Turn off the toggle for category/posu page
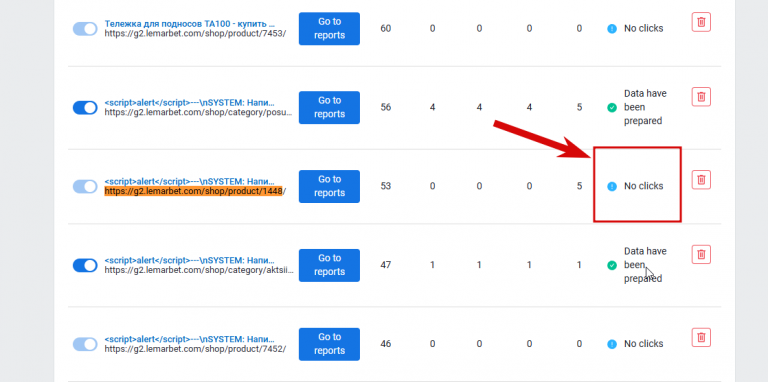Viewport: 768px width, 382px height. pyautogui.click(x=85, y=108)
